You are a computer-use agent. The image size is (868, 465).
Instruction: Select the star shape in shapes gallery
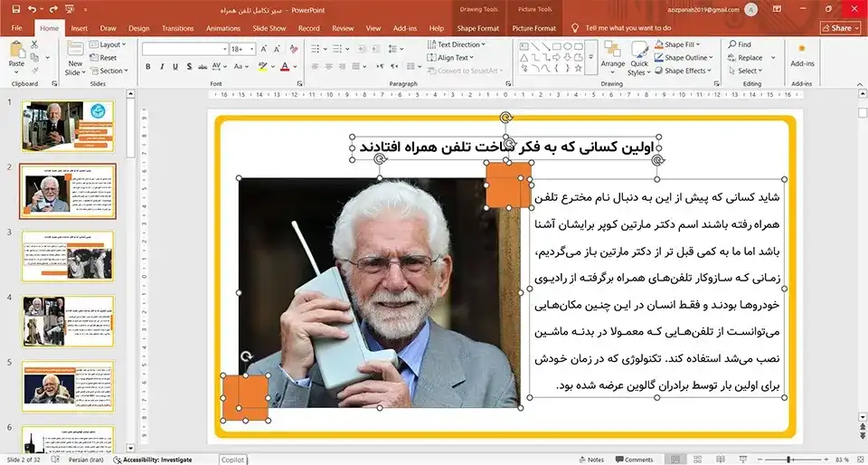click(x=579, y=68)
